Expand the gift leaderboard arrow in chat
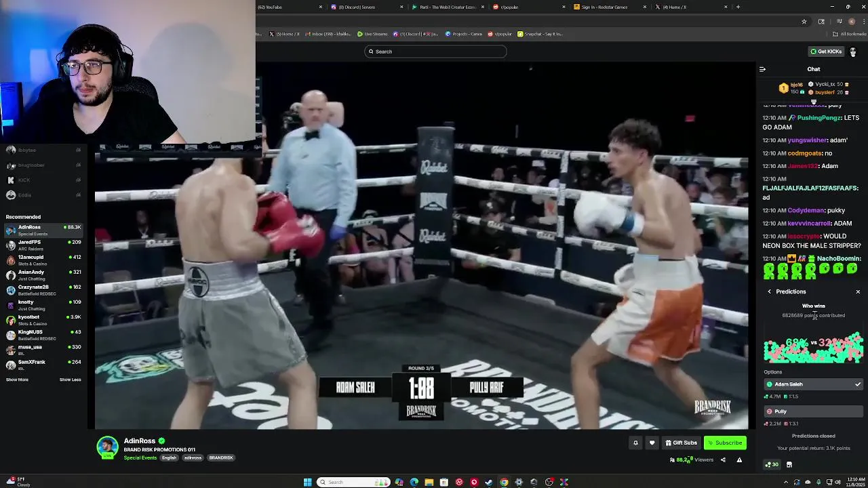Image resolution: width=868 pixels, height=488 pixels. (x=814, y=102)
